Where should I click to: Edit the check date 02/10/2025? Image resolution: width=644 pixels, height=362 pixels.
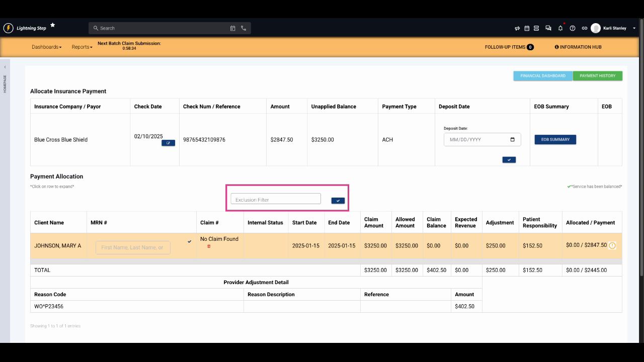pos(168,143)
